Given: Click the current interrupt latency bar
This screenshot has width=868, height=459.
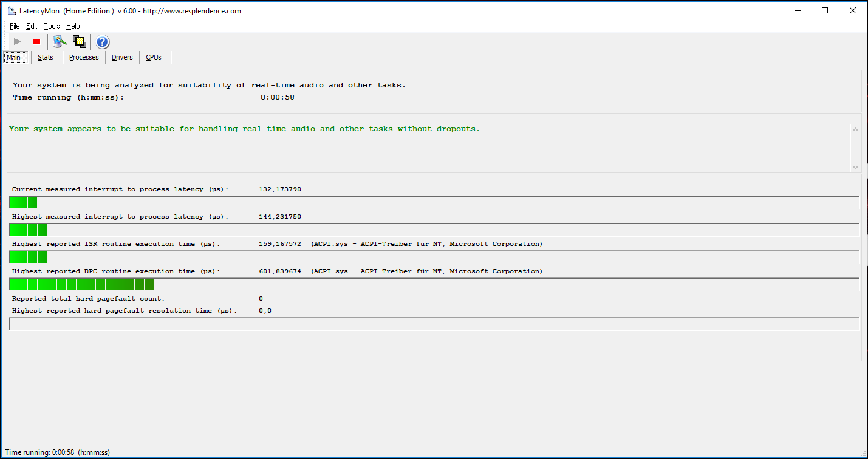Looking at the screenshot, I should [x=434, y=203].
